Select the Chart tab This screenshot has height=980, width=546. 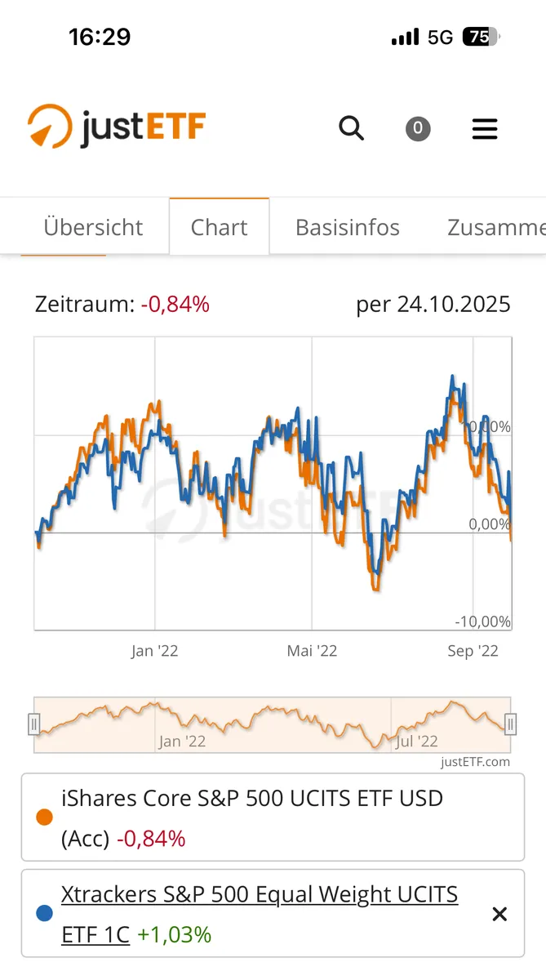219,227
